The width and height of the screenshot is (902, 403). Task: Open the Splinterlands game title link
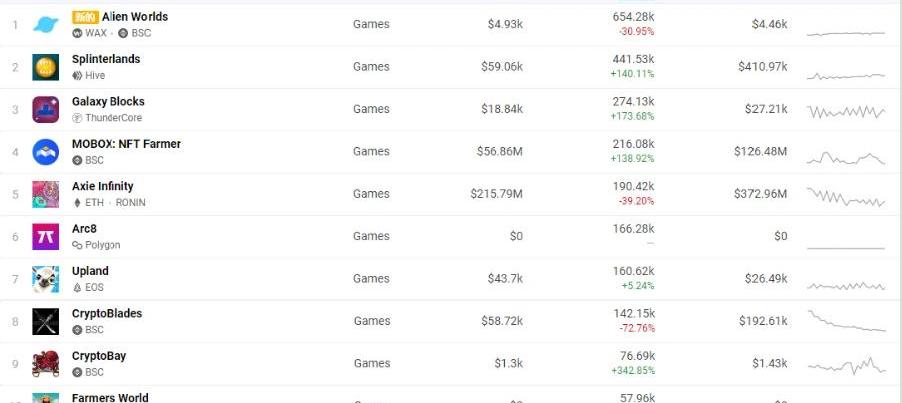click(106, 59)
